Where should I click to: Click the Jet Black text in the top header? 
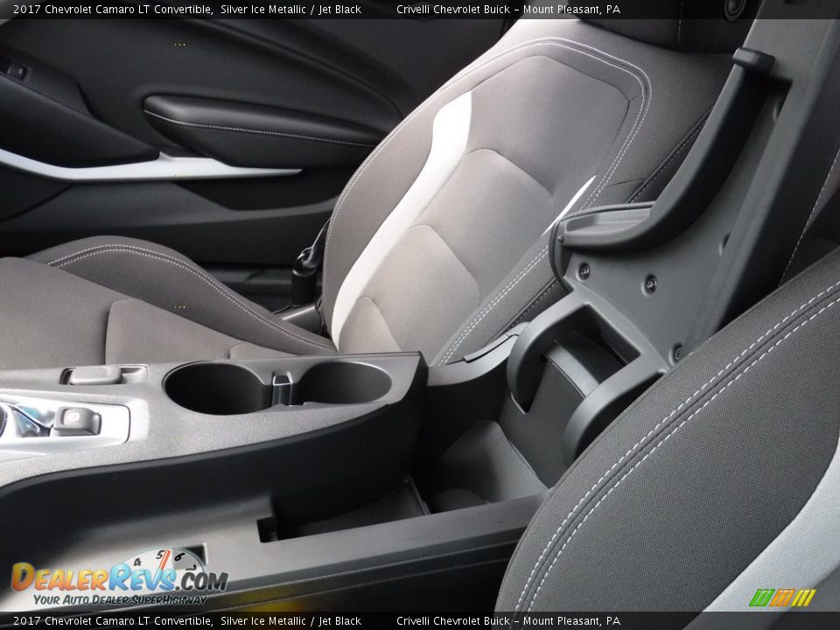click(341, 9)
